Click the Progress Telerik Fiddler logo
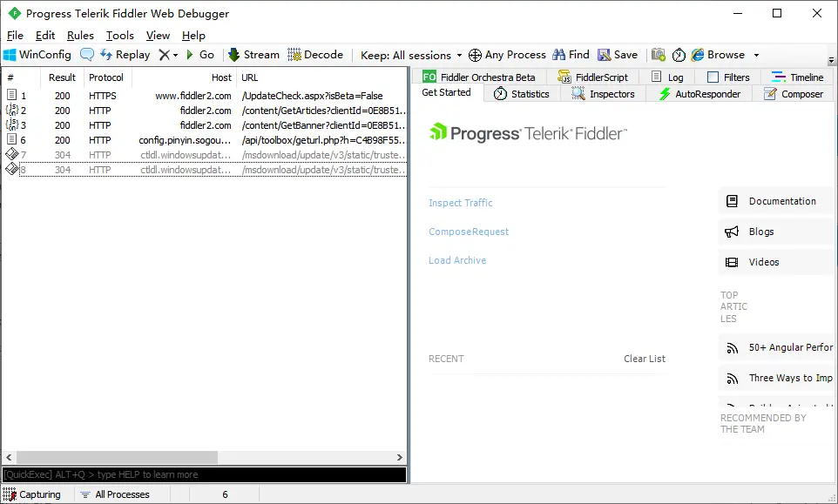 click(x=528, y=133)
